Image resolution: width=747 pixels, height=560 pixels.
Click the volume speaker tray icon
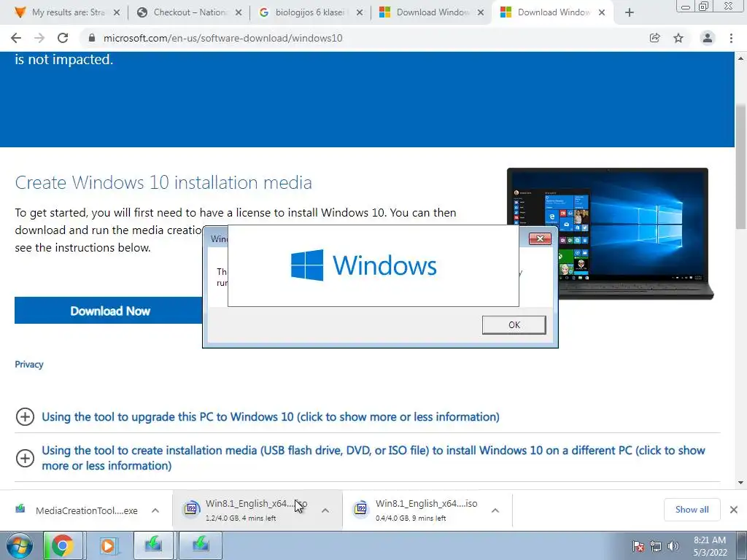click(x=673, y=546)
